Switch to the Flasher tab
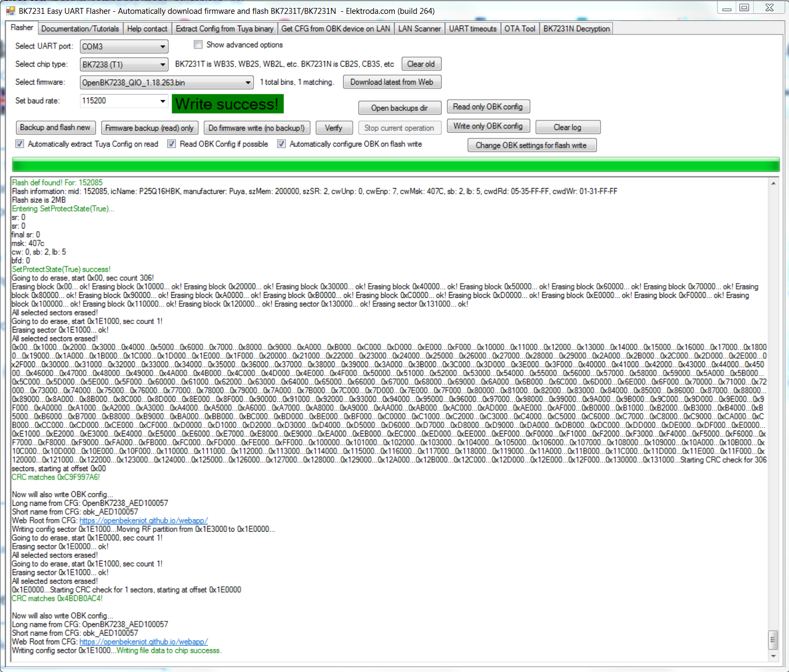This screenshot has width=789, height=672. (x=22, y=28)
